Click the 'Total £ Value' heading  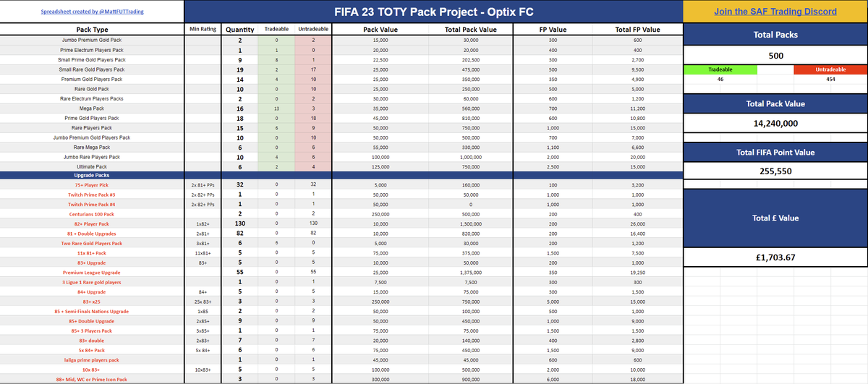(775, 218)
